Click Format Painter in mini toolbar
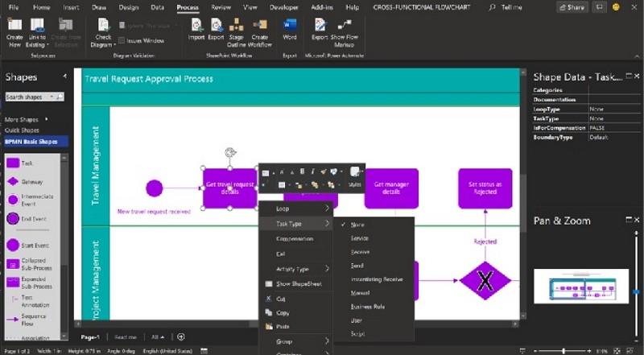The image size is (644, 355). (323, 171)
